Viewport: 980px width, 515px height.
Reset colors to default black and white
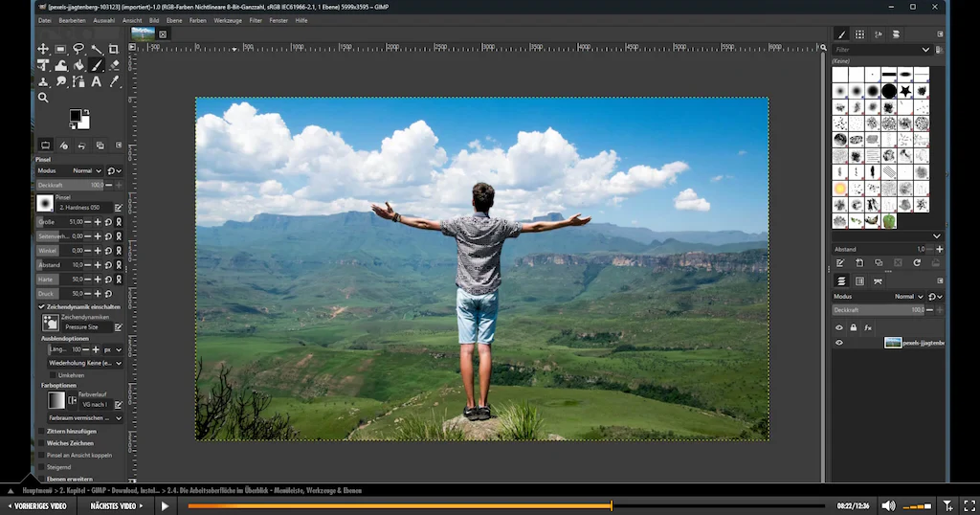point(73,126)
